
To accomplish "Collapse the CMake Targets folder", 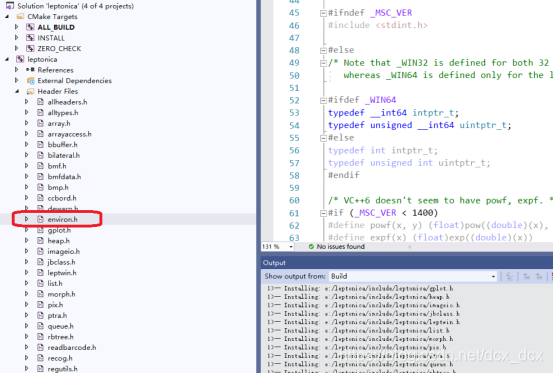I will pyautogui.click(x=7, y=17).
